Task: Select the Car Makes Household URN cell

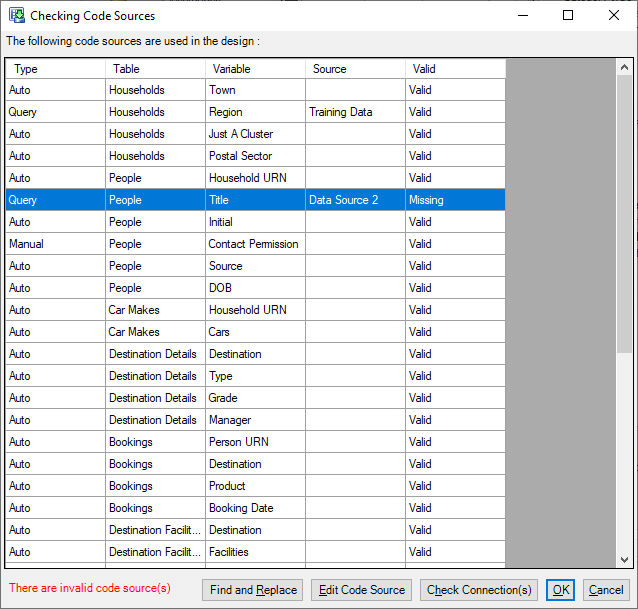Action: point(256,310)
